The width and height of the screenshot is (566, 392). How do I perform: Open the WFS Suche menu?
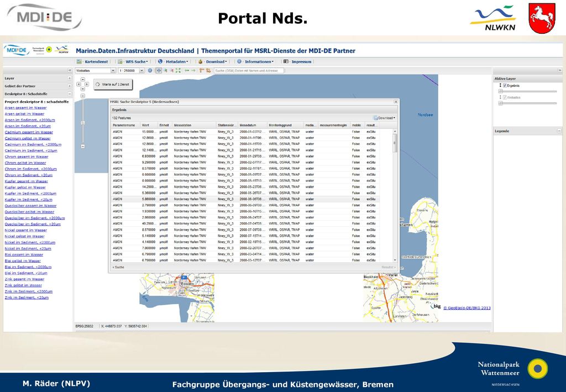coord(133,62)
